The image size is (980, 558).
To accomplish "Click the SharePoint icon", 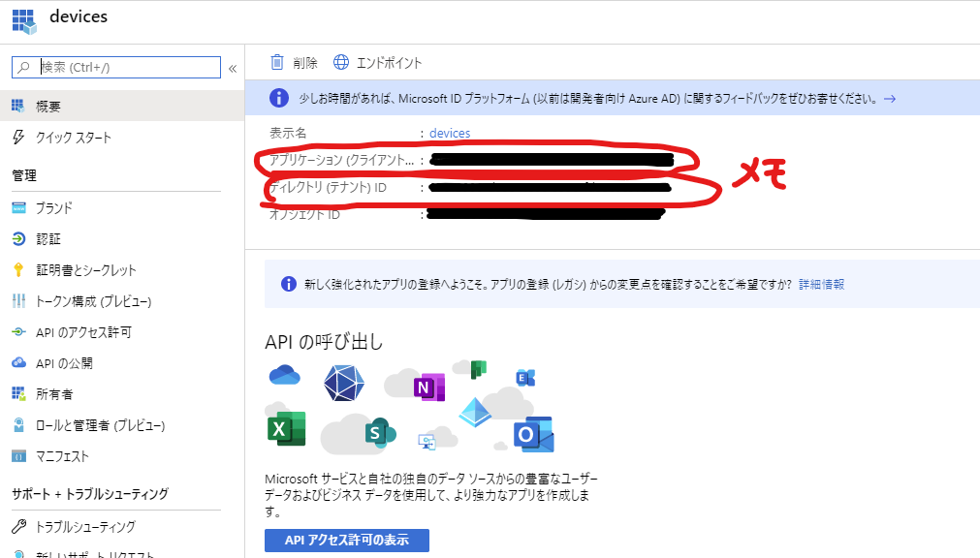I will (x=380, y=432).
